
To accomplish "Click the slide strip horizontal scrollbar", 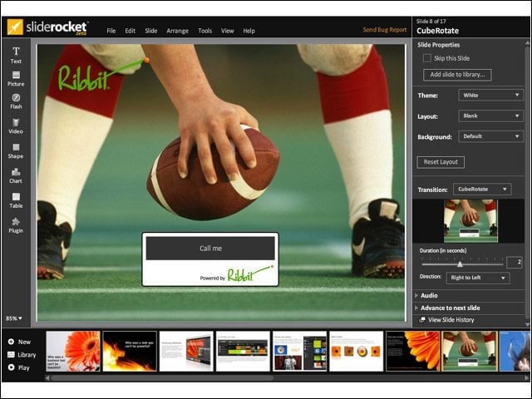I will [162, 377].
